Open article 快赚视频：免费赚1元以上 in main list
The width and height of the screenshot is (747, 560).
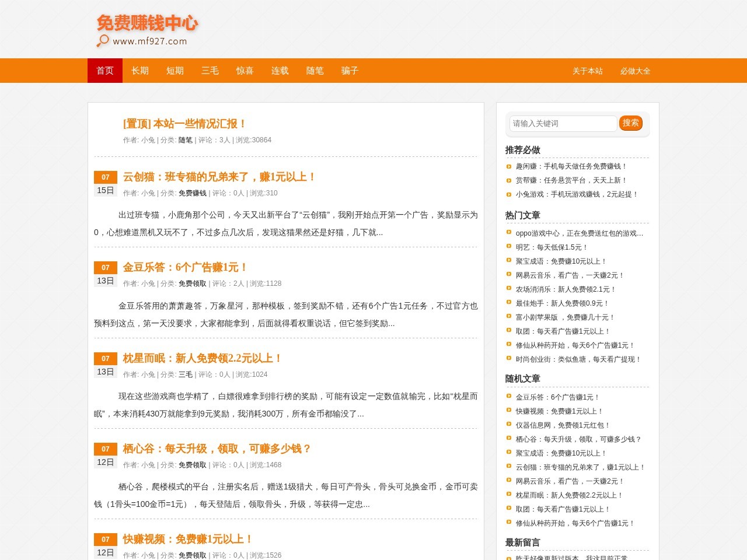(187, 539)
